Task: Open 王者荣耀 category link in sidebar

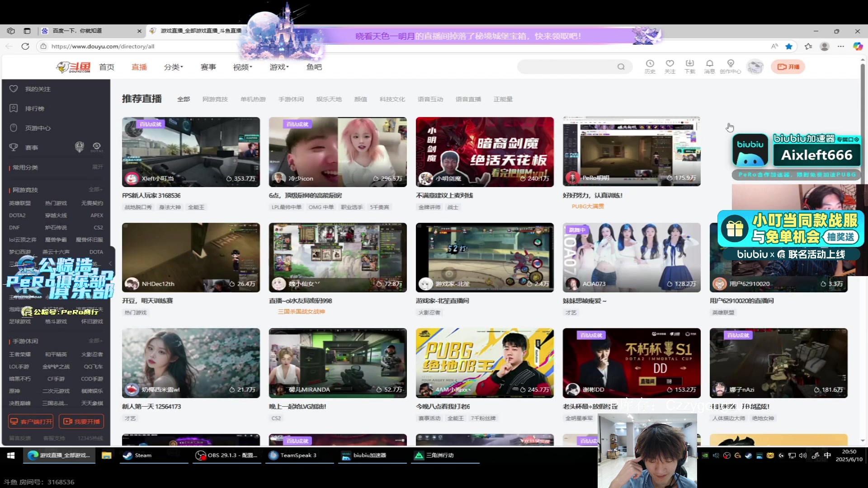Action: click(20, 354)
